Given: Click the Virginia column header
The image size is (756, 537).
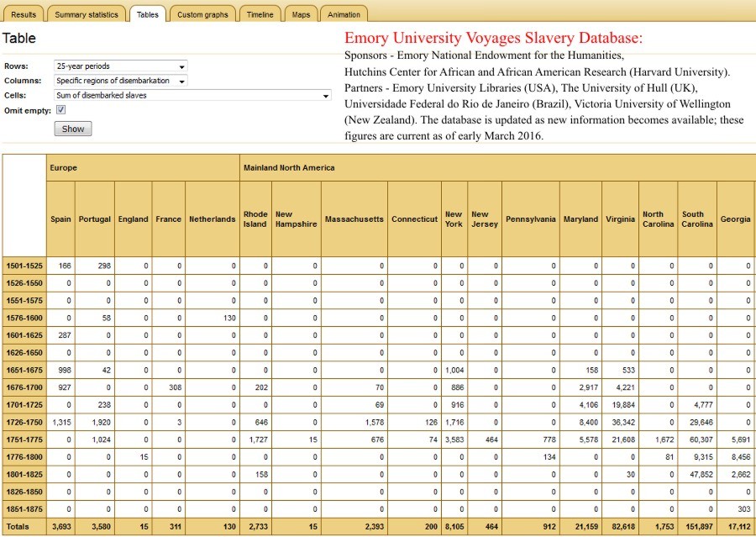Looking at the screenshot, I should click(x=619, y=219).
